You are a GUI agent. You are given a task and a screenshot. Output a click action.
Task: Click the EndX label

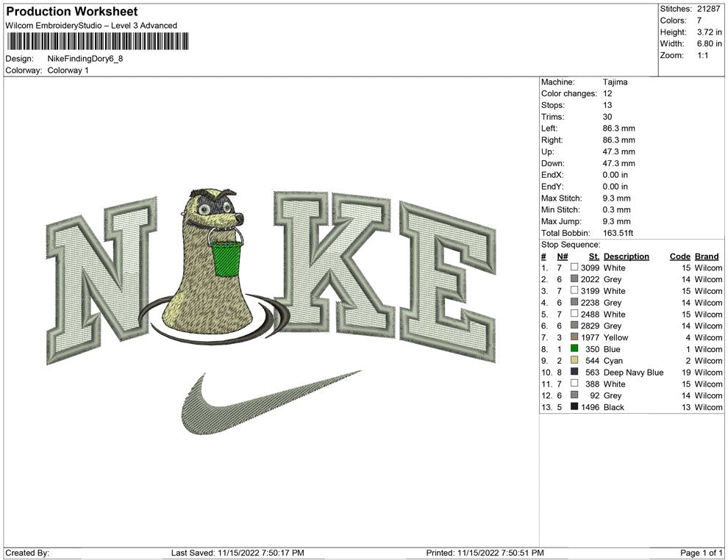(x=552, y=175)
